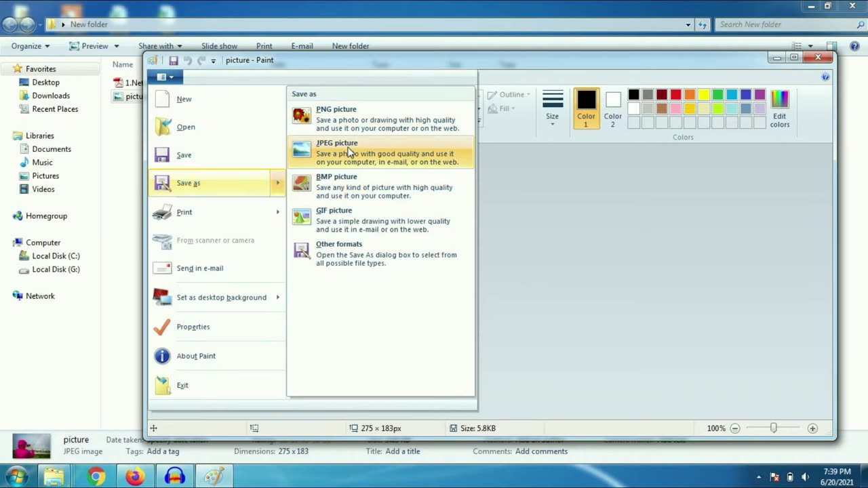Expand the Print submenu arrow
This screenshot has width=868, height=488.
coord(277,212)
